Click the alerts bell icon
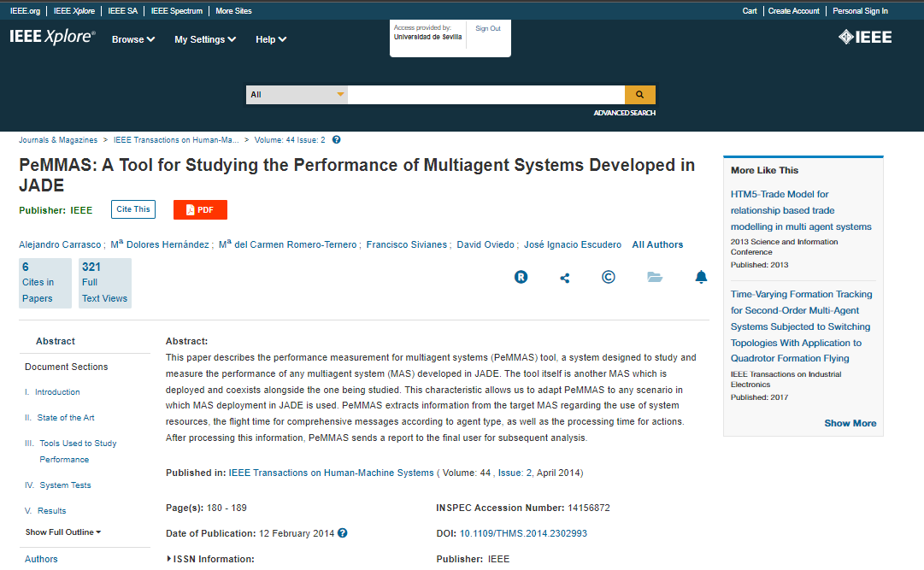The height and width of the screenshot is (570, 924). pos(701,277)
